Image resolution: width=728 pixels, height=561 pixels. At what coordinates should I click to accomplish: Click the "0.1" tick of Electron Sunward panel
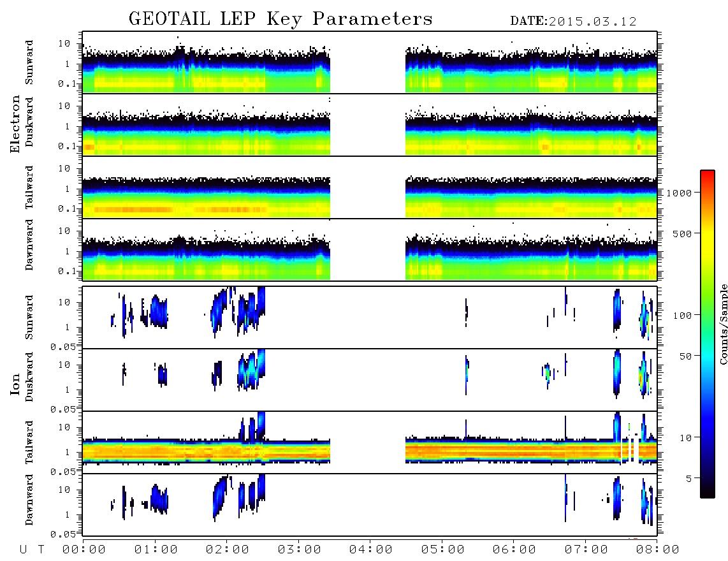68,84
